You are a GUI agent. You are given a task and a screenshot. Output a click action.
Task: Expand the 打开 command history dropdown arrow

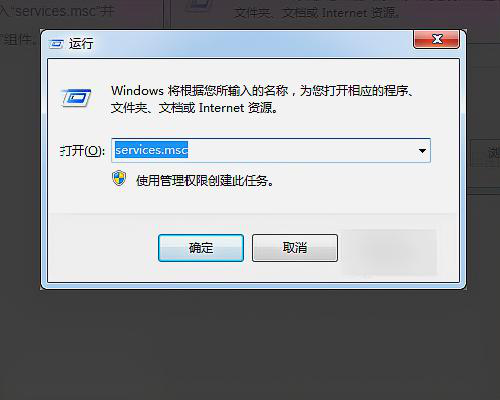tap(422, 151)
